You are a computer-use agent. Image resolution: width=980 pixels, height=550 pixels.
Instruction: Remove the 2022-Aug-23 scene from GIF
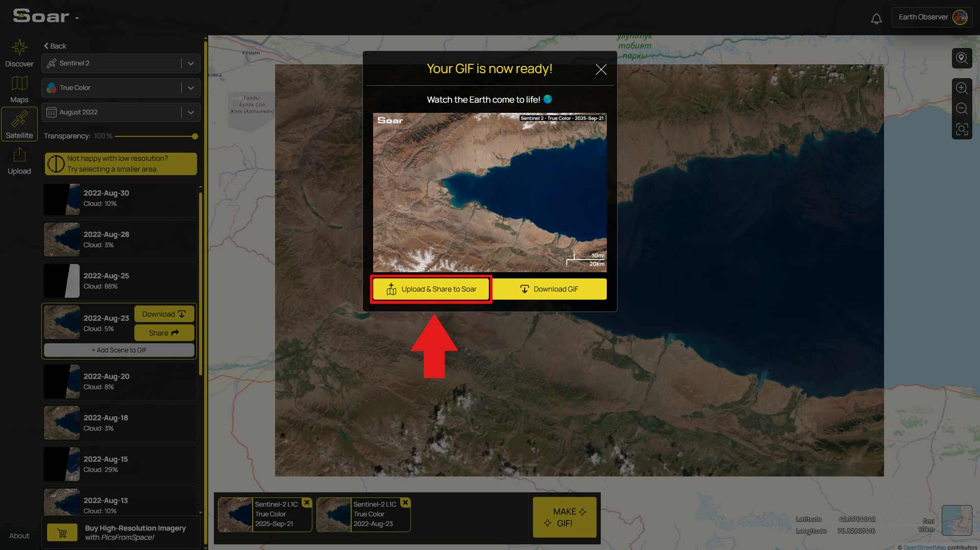[x=405, y=503]
